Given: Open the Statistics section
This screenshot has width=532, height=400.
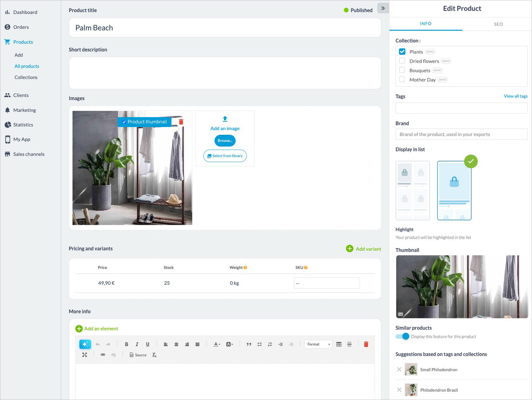Looking at the screenshot, I should 23,125.
